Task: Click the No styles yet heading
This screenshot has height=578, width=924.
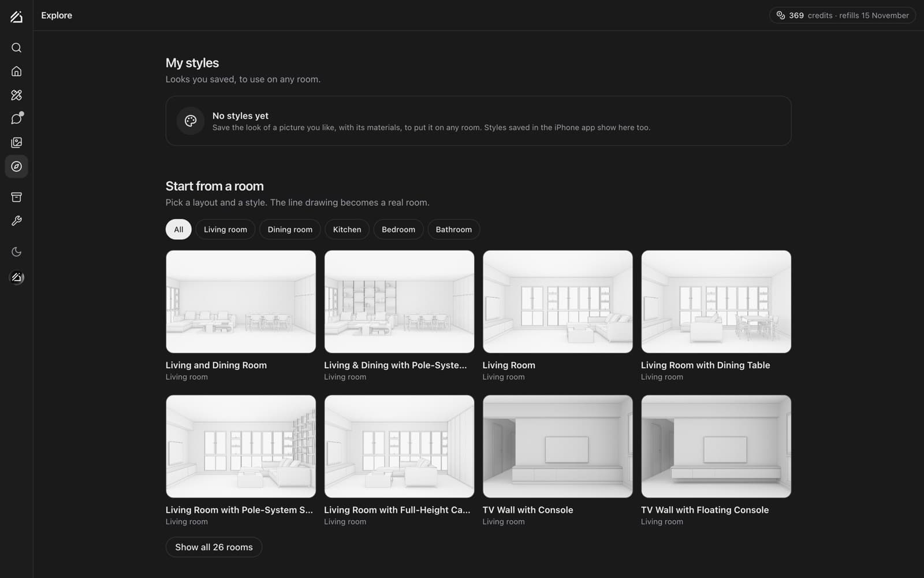Action: point(240,116)
